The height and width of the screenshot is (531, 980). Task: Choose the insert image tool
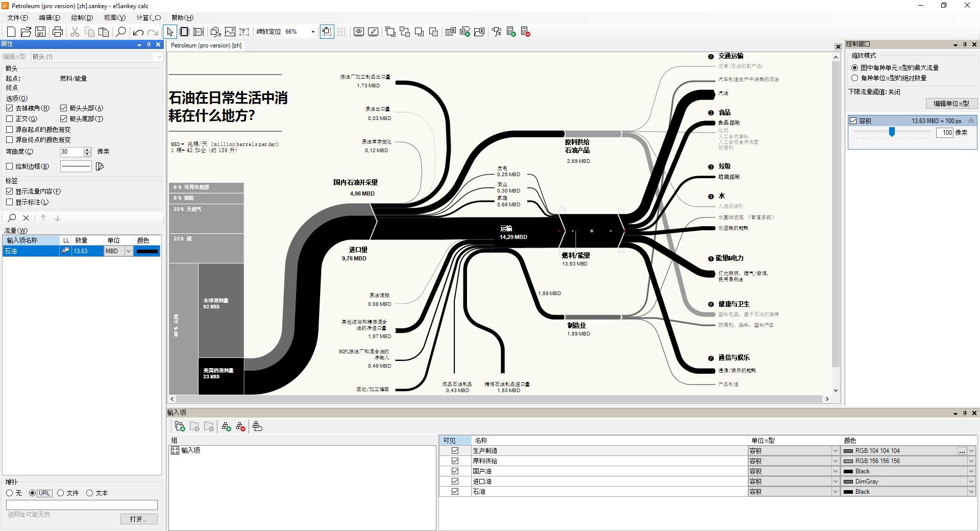[230, 32]
